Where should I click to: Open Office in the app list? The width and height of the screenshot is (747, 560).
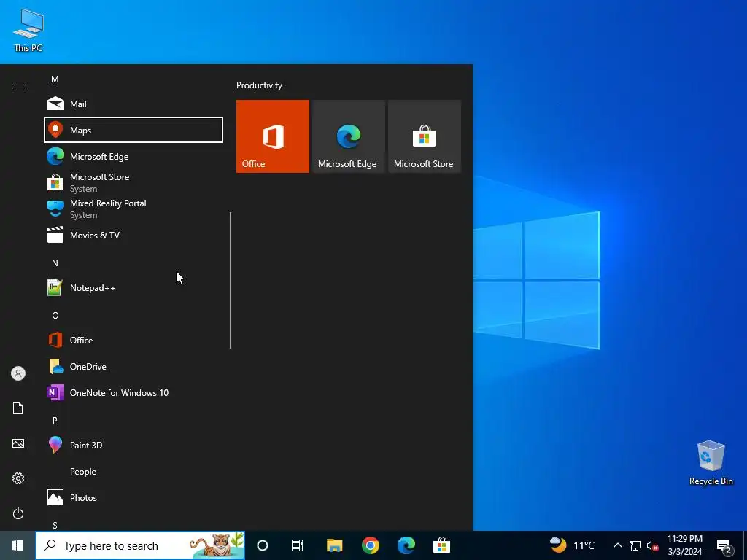[133, 340]
